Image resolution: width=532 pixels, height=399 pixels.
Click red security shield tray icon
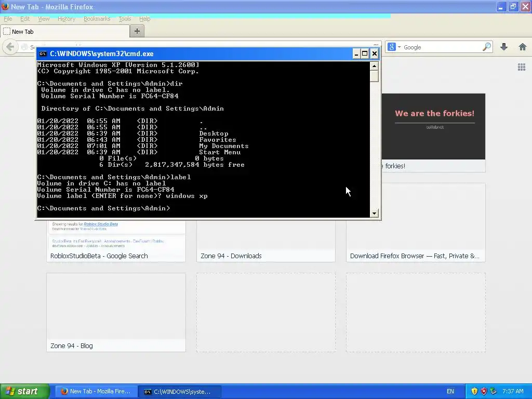click(484, 391)
